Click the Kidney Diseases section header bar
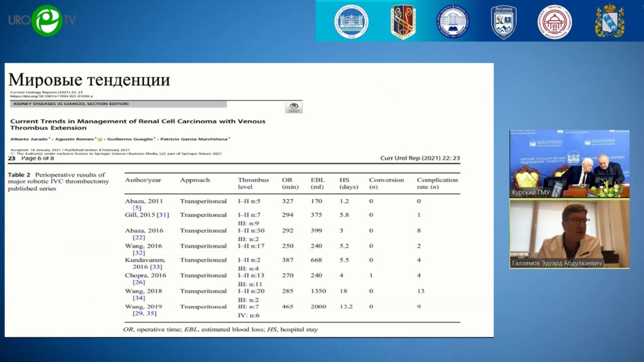The image size is (644, 362). point(118,104)
